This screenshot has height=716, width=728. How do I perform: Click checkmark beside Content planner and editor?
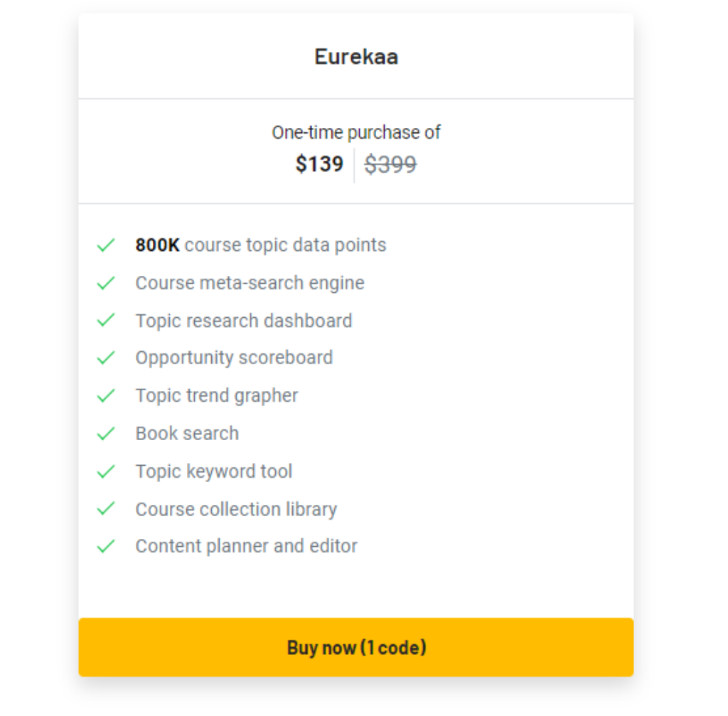(106, 547)
